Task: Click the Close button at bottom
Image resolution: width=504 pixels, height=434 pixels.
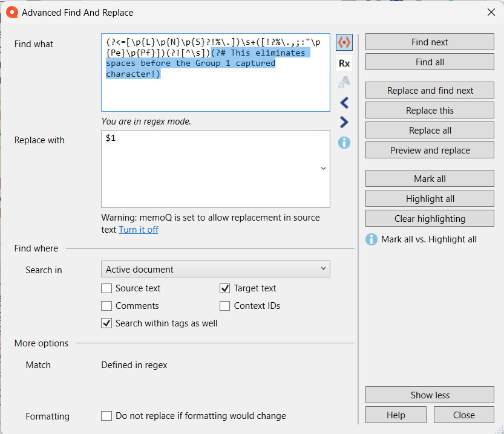Action: tap(464, 415)
